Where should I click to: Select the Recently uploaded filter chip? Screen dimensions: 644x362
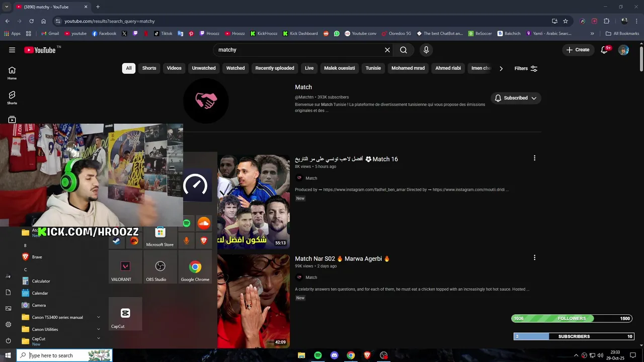(x=275, y=68)
